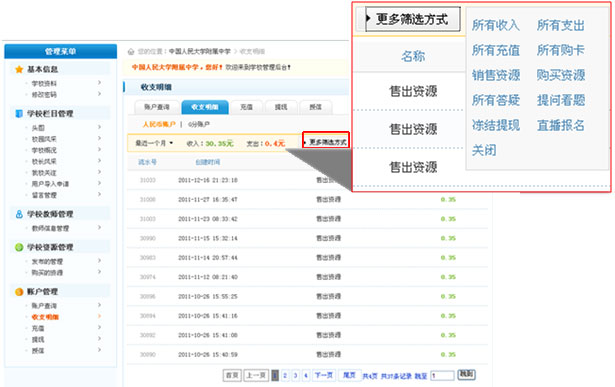Choose the 所有支出 filter
This screenshot has height=387, width=615.
click(561, 25)
